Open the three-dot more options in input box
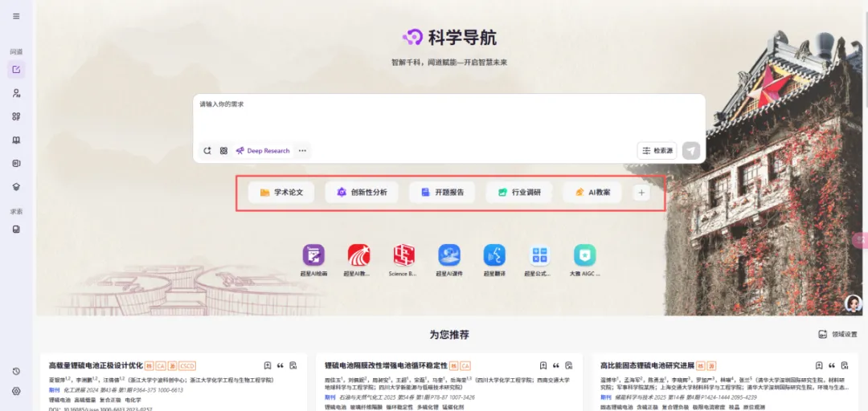This screenshot has height=411, width=868. [x=302, y=150]
